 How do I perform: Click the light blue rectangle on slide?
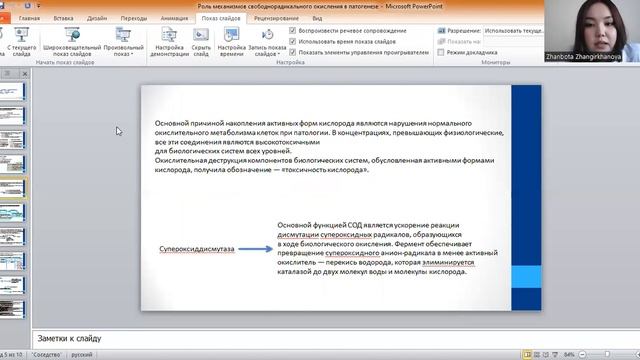coord(526,276)
